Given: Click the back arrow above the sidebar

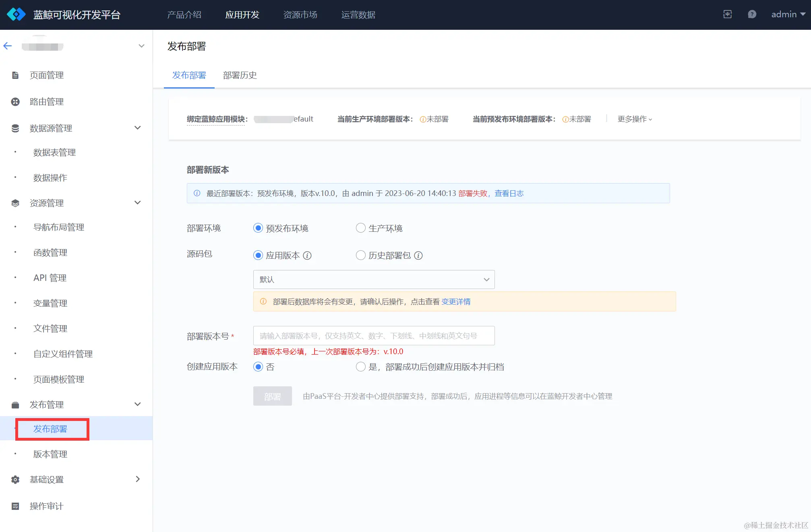Looking at the screenshot, I should (x=7, y=45).
